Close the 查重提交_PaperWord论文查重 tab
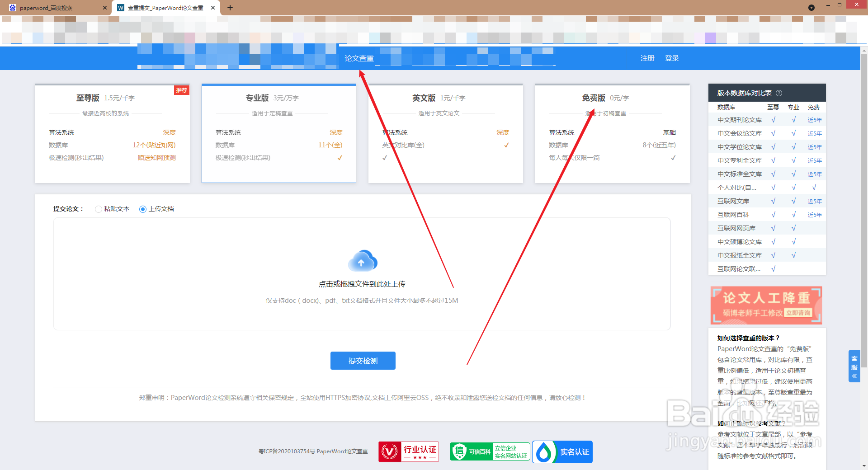The height and width of the screenshot is (470, 868). pyautogui.click(x=213, y=8)
